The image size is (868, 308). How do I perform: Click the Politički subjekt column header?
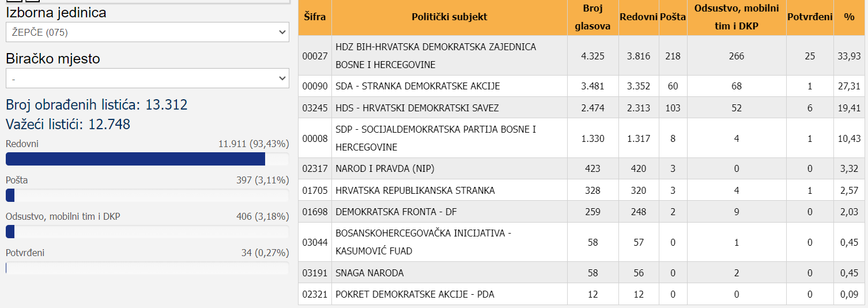pyautogui.click(x=449, y=17)
